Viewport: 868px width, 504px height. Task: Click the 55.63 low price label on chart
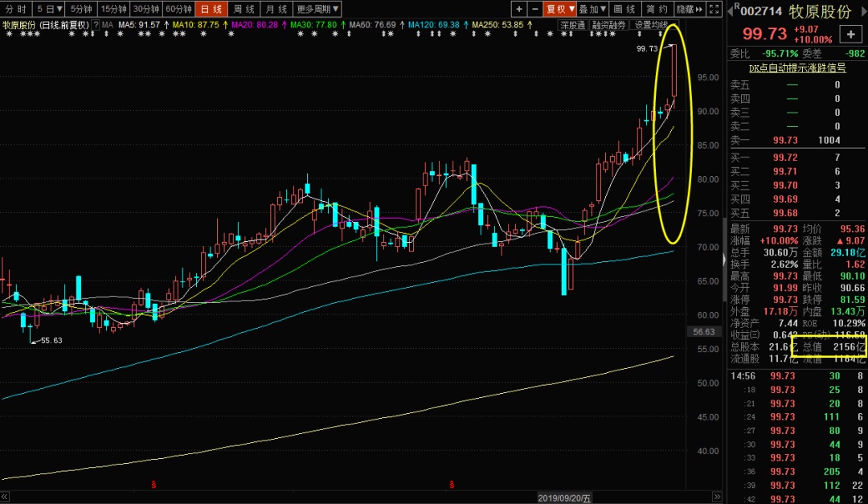coord(51,341)
